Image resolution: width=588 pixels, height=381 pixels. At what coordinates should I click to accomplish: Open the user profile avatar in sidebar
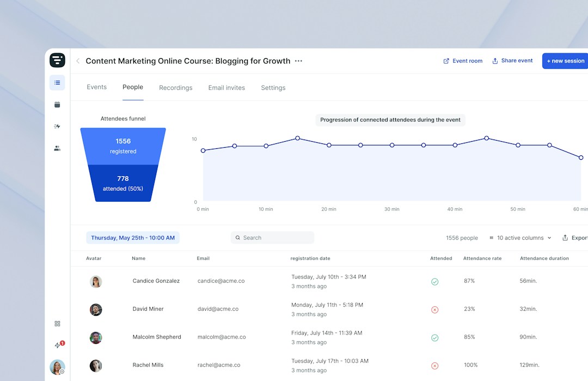click(x=57, y=367)
